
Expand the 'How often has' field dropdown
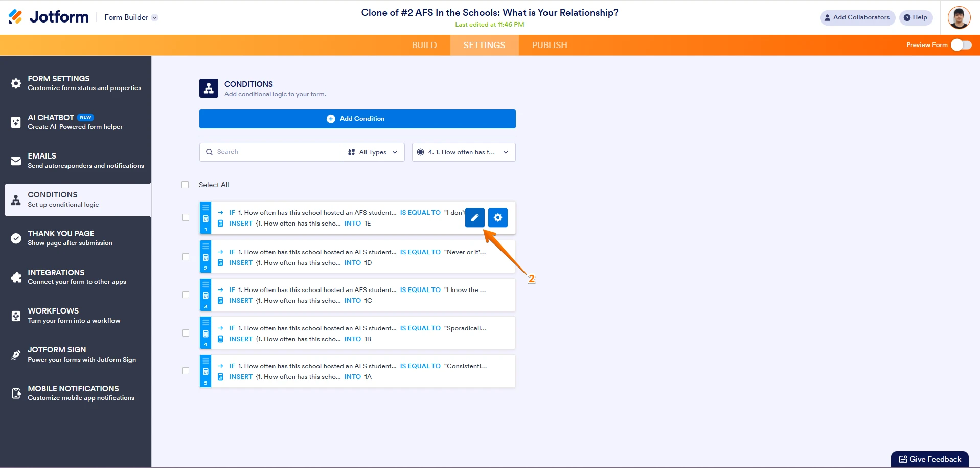coord(463,152)
